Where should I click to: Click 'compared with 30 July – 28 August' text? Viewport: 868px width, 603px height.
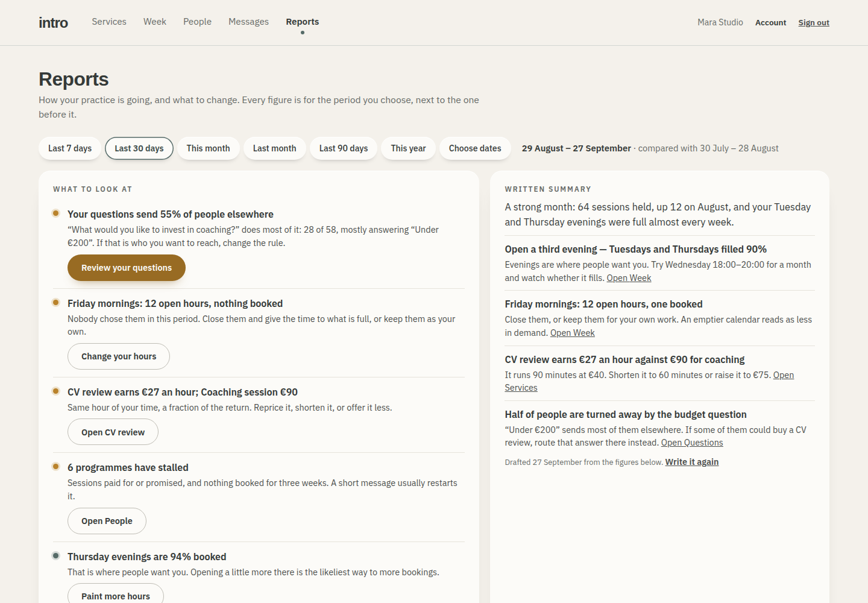click(x=708, y=148)
